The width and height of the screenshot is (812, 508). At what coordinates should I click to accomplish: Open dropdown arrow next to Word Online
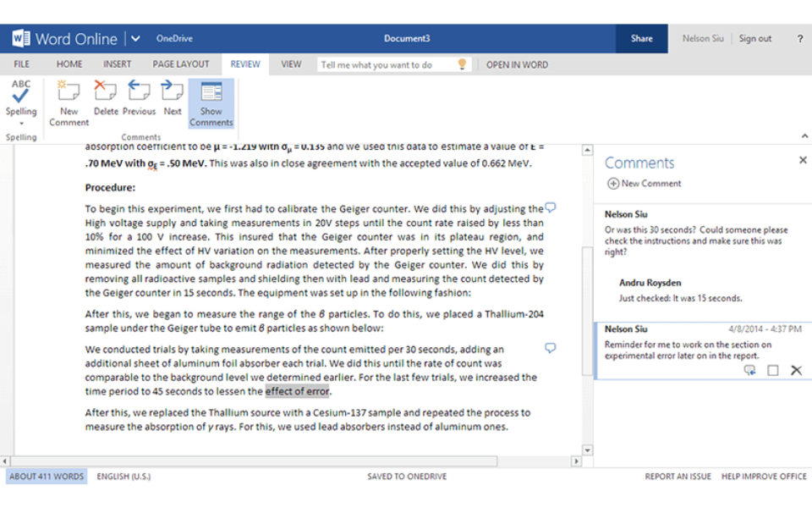tap(135, 38)
